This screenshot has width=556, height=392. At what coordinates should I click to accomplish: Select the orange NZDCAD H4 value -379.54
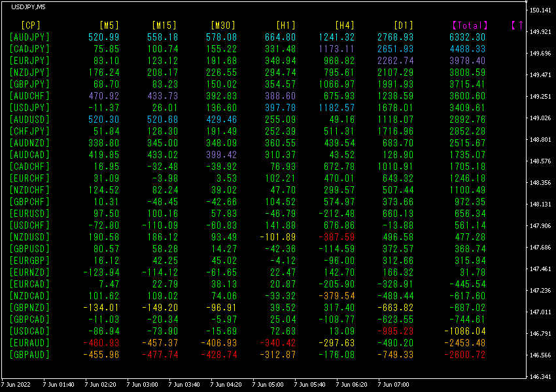click(x=336, y=296)
